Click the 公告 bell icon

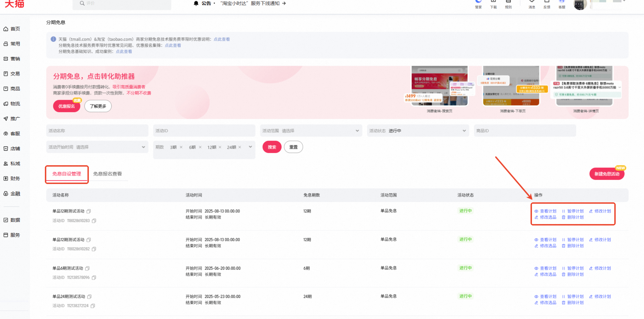click(x=196, y=3)
